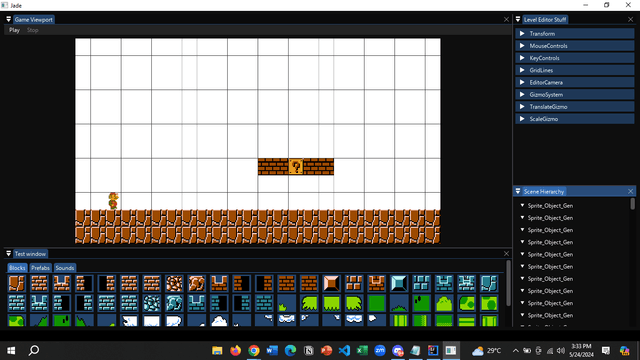This screenshot has width=640, height=360.
Task: Select the cyan beveled square block
Action: [x=399, y=283]
